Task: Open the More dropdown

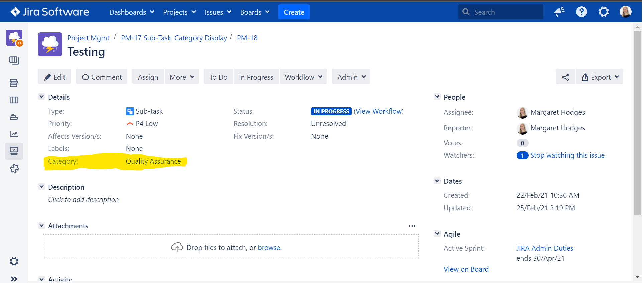Action: [x=182, y=77]
